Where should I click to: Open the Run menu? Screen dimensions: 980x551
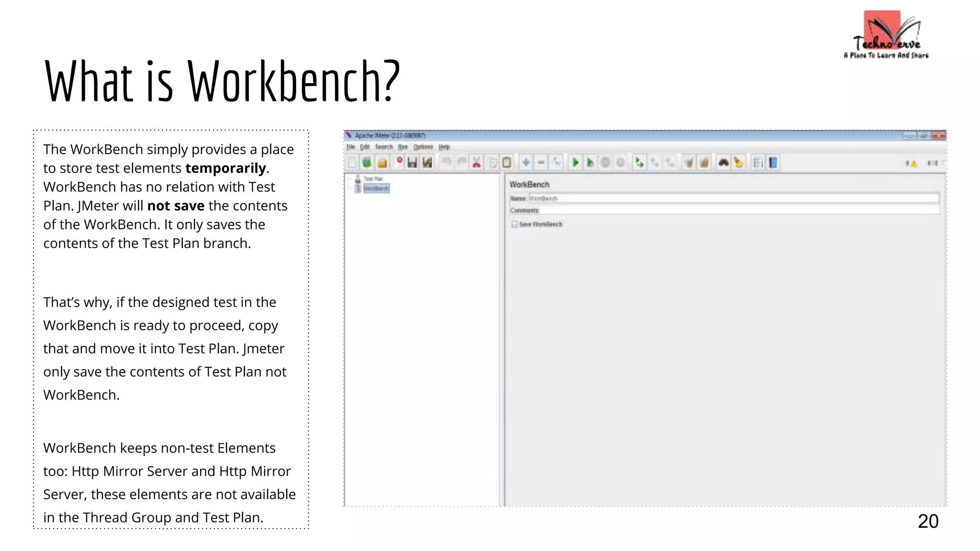click(403, 147)
